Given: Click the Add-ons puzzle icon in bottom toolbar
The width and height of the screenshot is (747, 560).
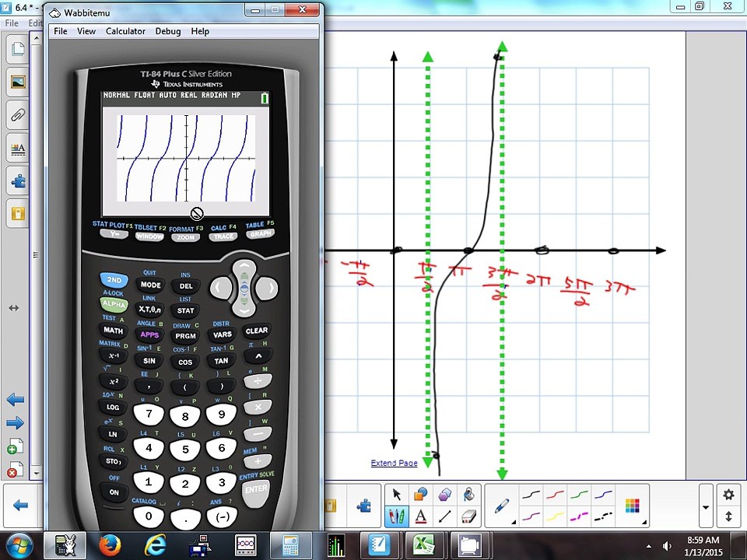Looking at the screenshot, I should (363, 506).
